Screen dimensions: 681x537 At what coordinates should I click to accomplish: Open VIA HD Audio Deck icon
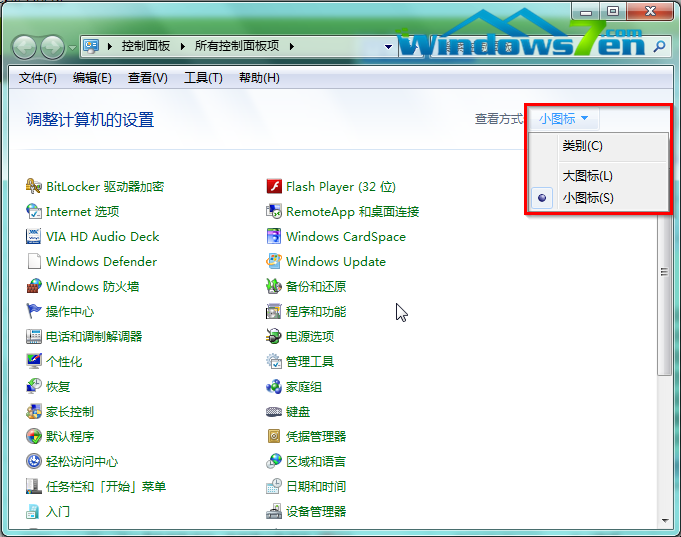pos(33,236)
